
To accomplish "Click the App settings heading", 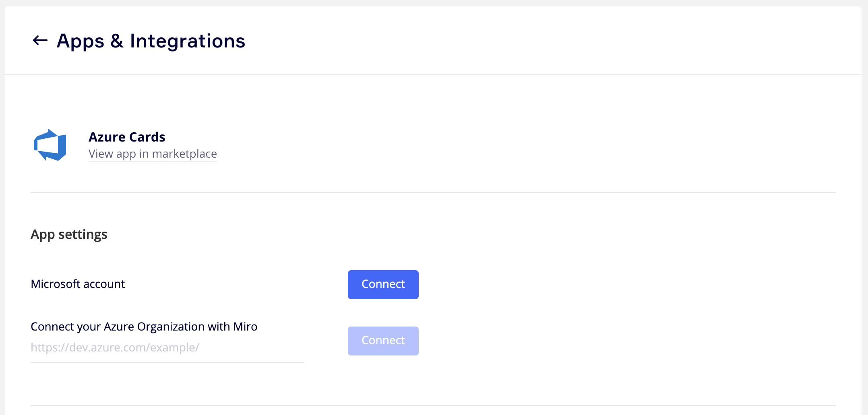I will point(69,234).
